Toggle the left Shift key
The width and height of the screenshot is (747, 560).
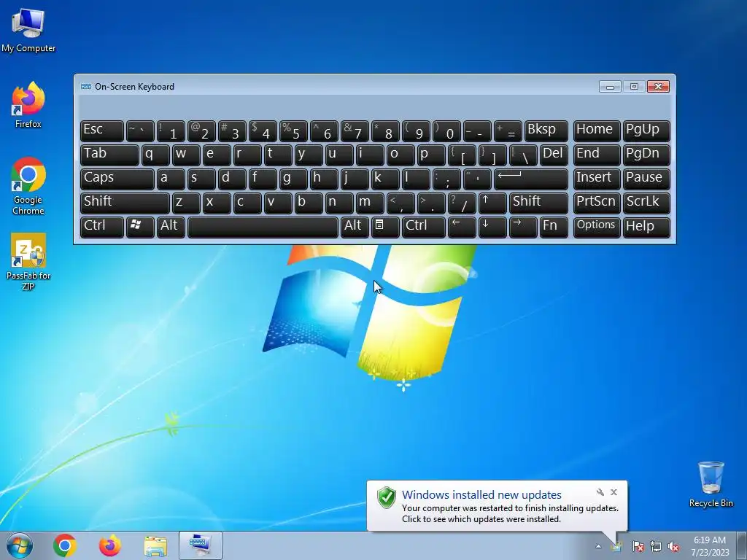pyautogui.click(x=125, y=203)
